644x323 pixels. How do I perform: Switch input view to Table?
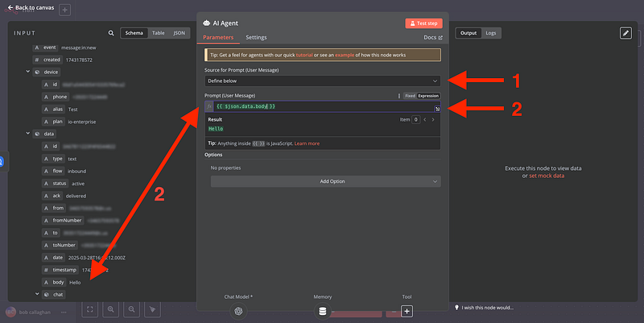(x=158, y=33)
